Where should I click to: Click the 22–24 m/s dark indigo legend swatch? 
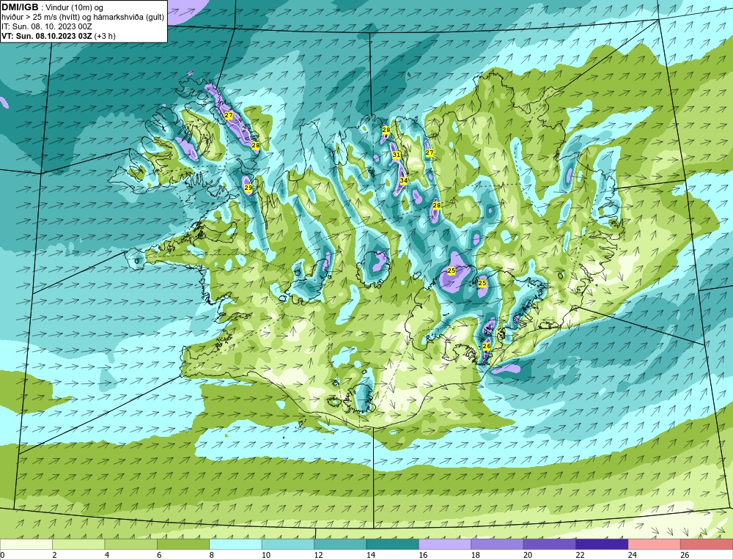[602, 544]
